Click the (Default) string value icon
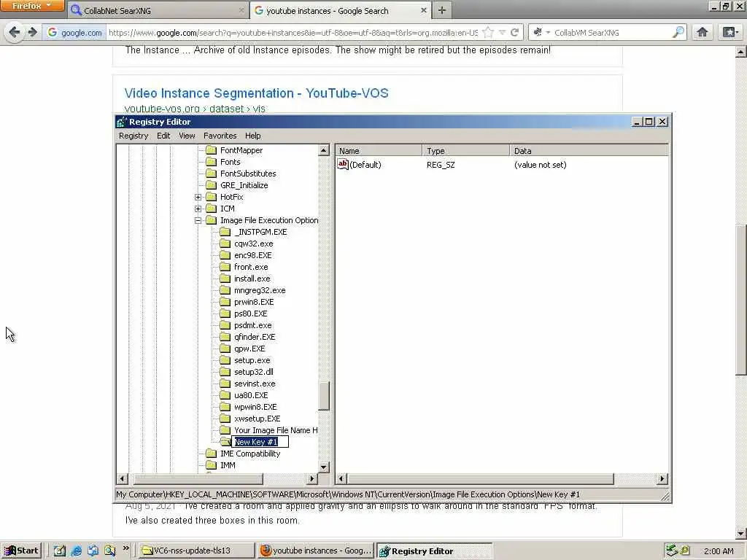 click(343, 164)
